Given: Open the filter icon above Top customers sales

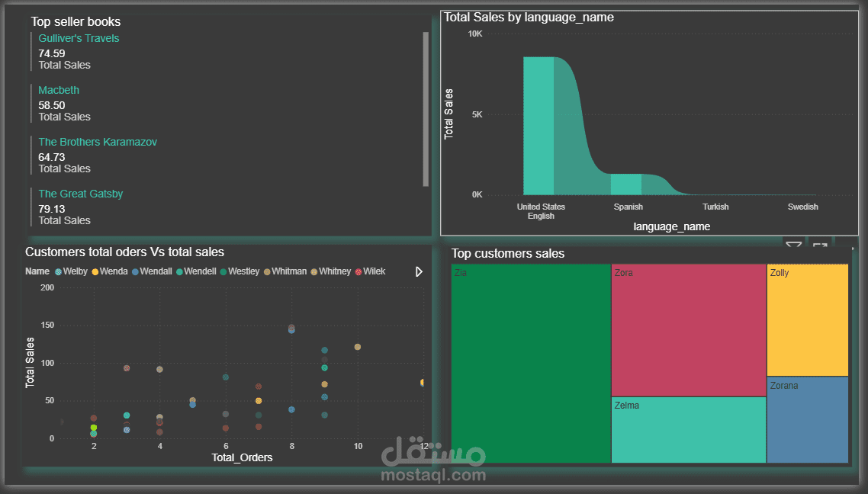Looking at the screenshot, I should click(794, 245).
